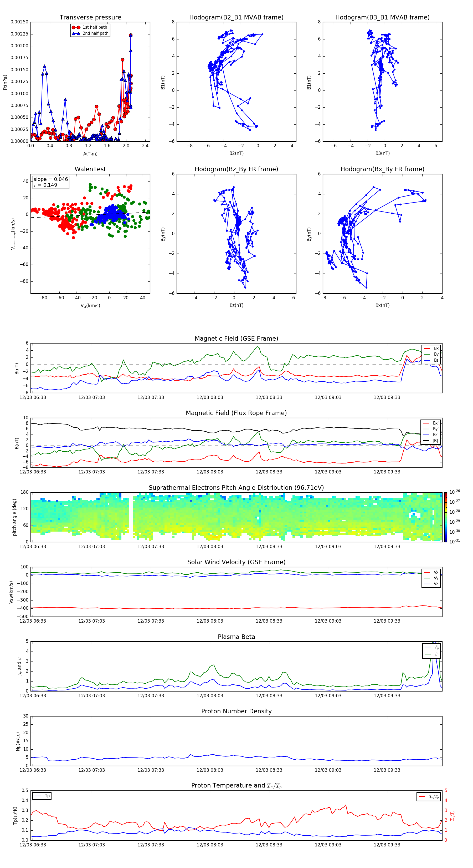
Task: Click '12/03 08:33' tick under Solar Wind Velocity
Action: (269, 621)
